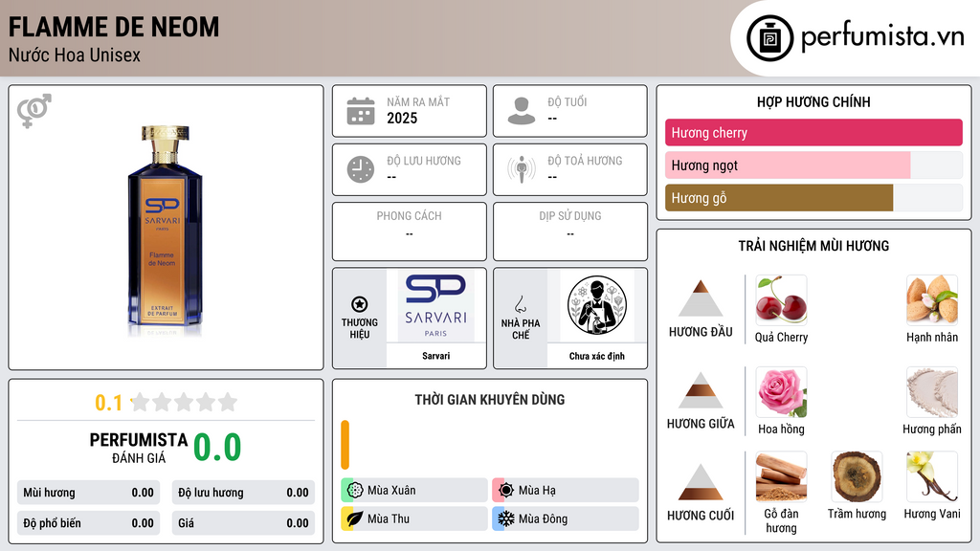980x551 pixels.
Task: Select the Trầm hương agarwood image
Action: (x=857, y=477)
